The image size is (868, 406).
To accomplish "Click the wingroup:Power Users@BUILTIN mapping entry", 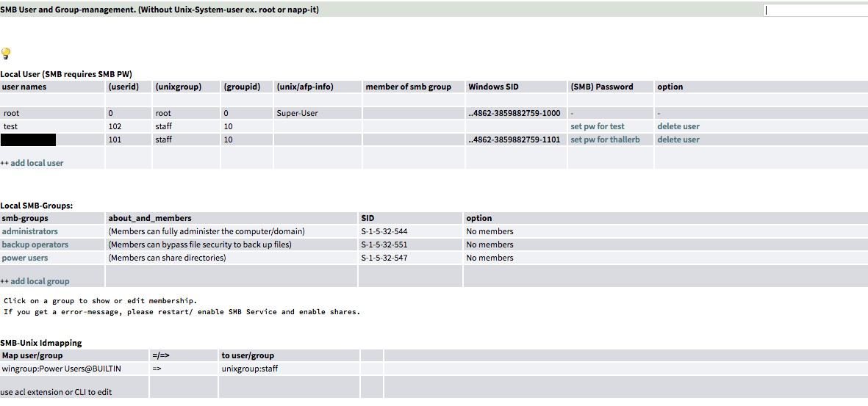I will [x=62, y=369].
